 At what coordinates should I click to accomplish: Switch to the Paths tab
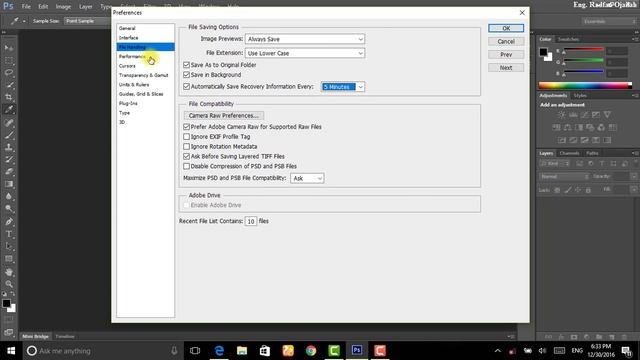click(592, 153)
